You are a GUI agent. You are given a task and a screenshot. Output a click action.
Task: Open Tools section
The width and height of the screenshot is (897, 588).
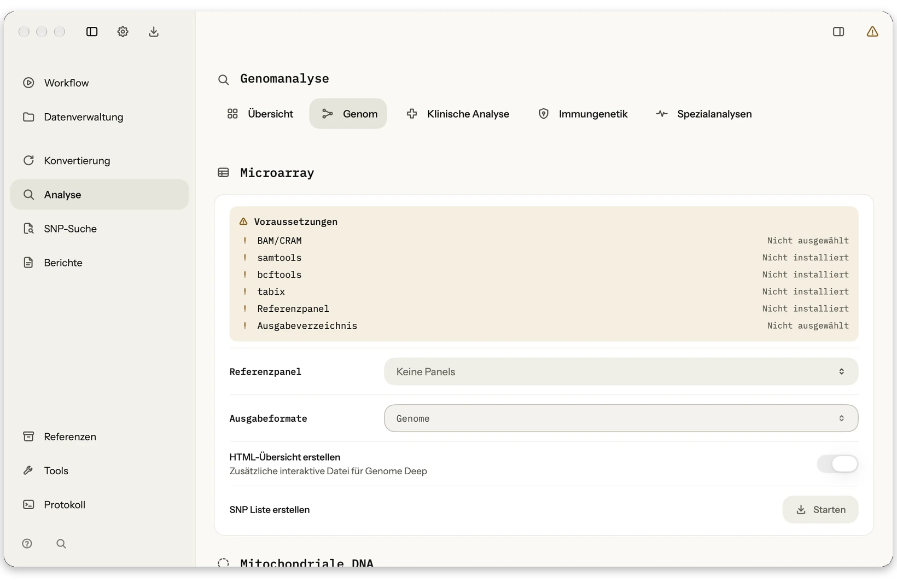coord(100,470)
